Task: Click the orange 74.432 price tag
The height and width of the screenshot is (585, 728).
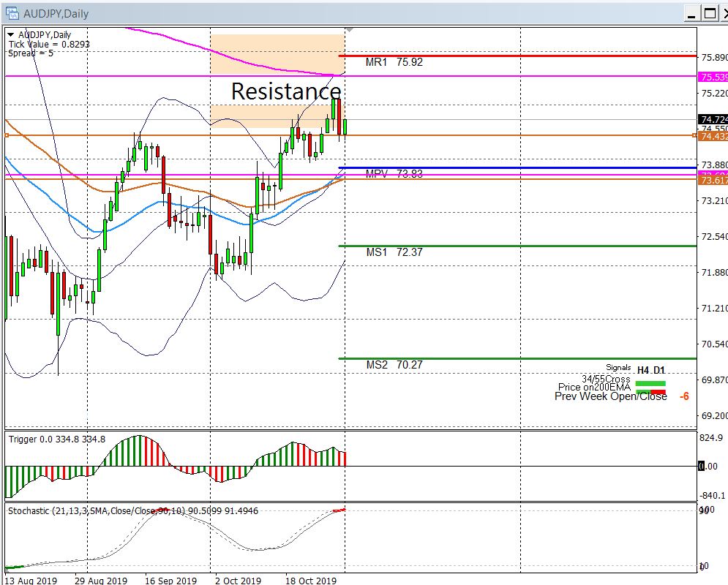Action: pos(713,136)
